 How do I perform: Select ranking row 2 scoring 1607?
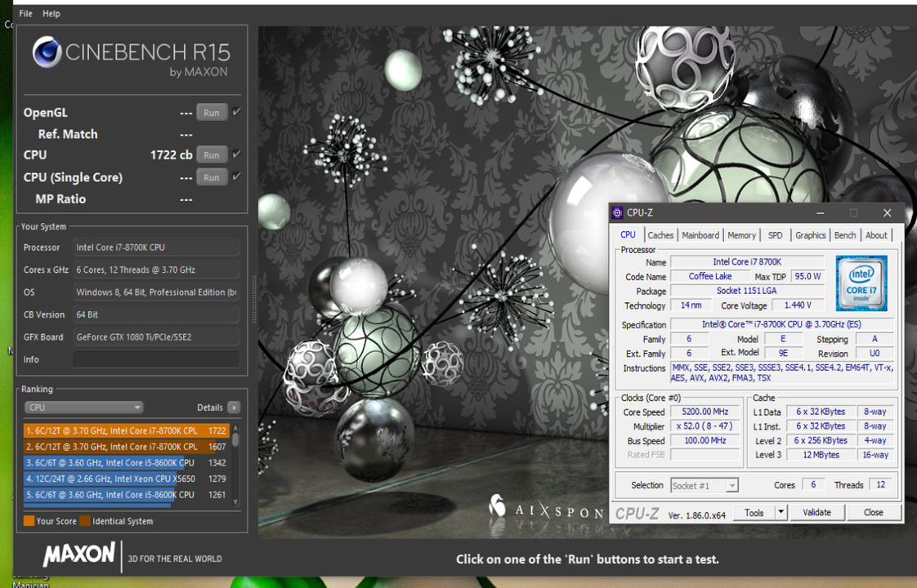coord(127,447)
